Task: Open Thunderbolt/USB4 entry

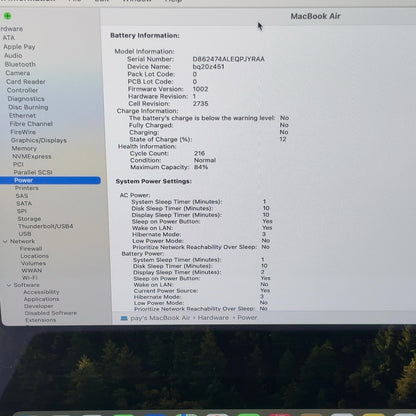Action: [46, 226]
